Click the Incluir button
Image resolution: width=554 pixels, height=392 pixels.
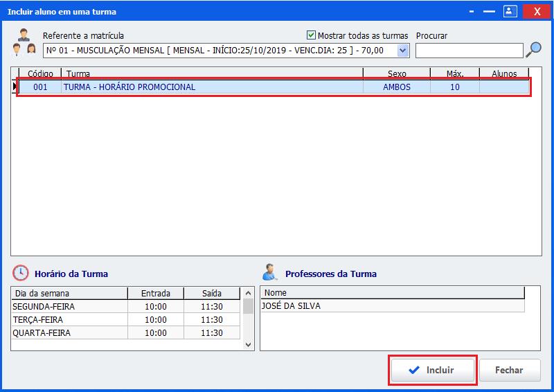(x=432, y=370)
